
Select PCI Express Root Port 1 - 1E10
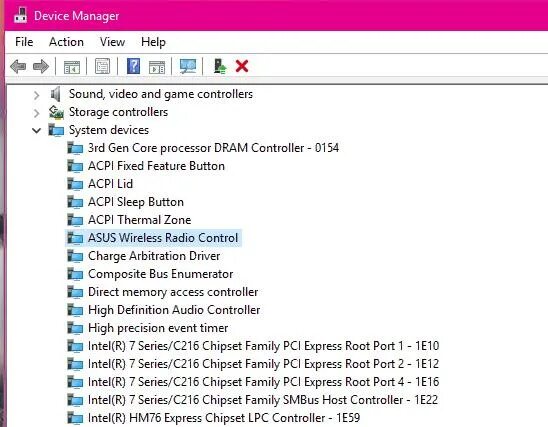tap(263, 346)
